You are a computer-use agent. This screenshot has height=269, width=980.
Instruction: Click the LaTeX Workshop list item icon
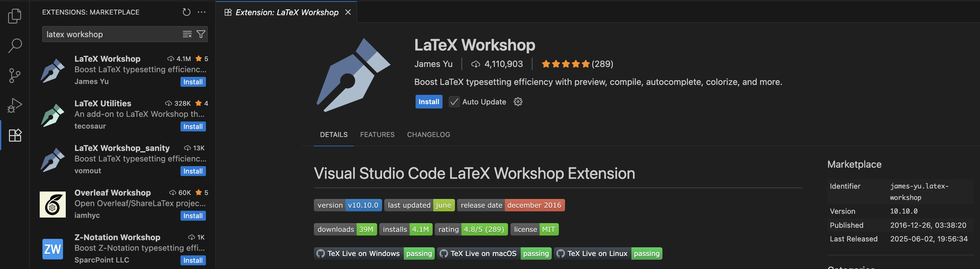pos(52,71)
